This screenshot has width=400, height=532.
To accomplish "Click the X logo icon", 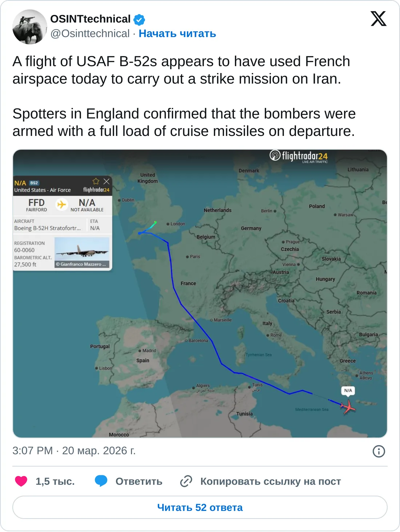I will pos(378,19).
